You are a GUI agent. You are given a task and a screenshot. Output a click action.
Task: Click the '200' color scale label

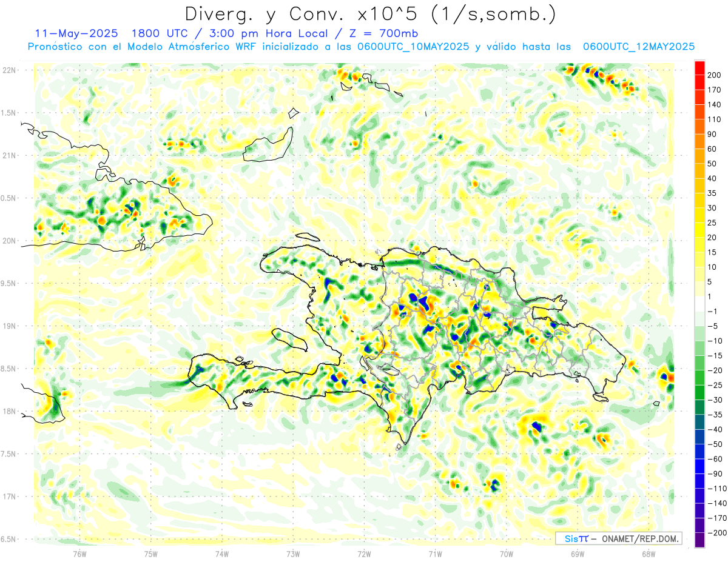(x=715, y=75)
